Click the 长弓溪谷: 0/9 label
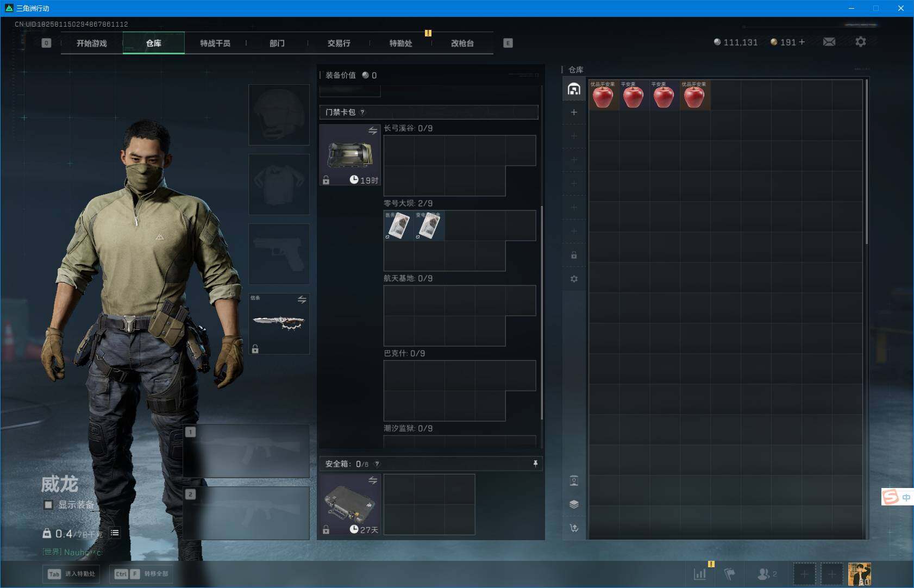This screenshot has width=914, height=588. (x=408, y=128)
